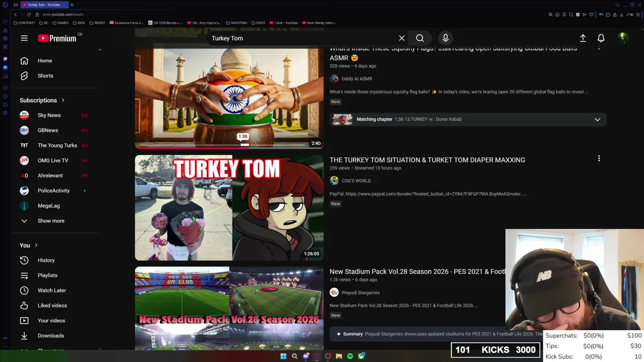
Task: Reload the page with the refresh button
Action: coord(29,15)
